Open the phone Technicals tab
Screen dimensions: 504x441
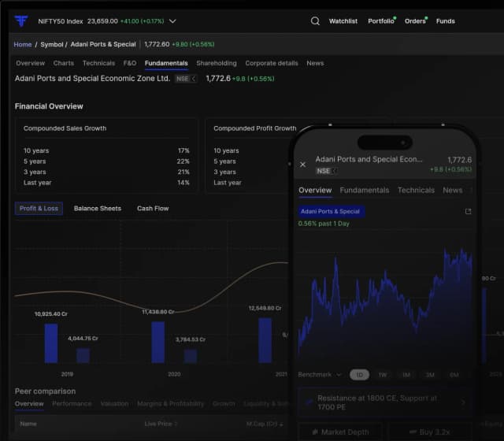point(416,191)
